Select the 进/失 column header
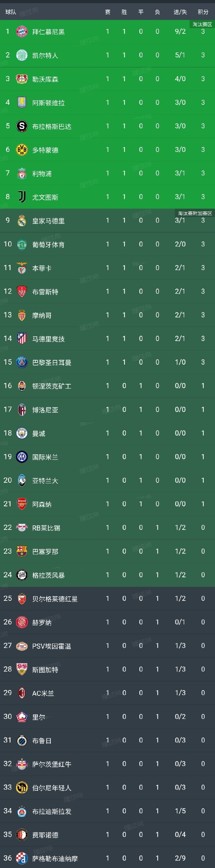215x868 pixels. [180, 12]
